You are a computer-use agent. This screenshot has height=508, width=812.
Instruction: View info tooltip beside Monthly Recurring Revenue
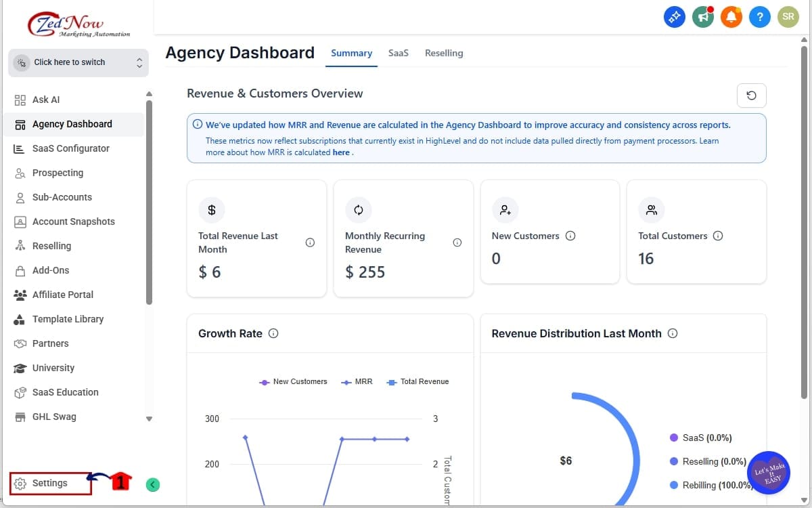click(457, 242)
